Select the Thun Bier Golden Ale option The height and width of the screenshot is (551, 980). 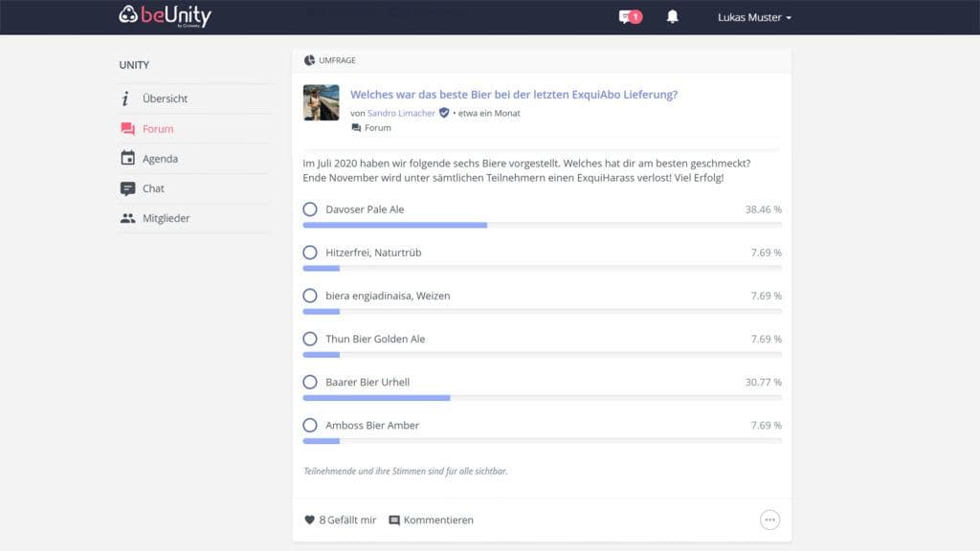coord(310,339)
